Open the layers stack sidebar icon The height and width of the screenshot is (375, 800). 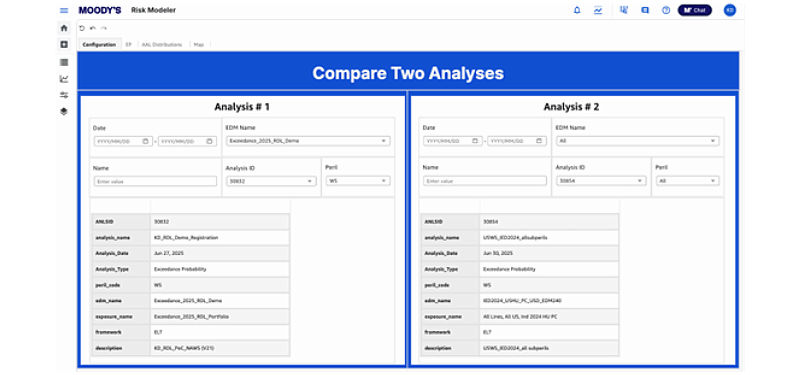point(64,111)
